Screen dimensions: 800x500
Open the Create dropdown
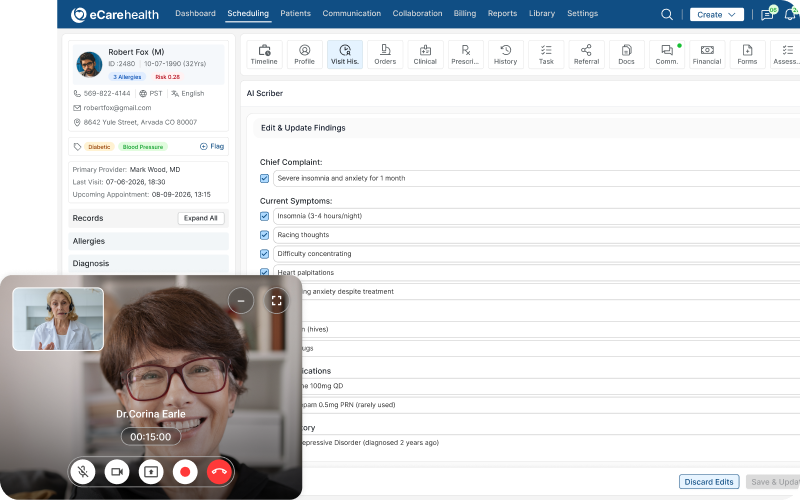point(717,15)
